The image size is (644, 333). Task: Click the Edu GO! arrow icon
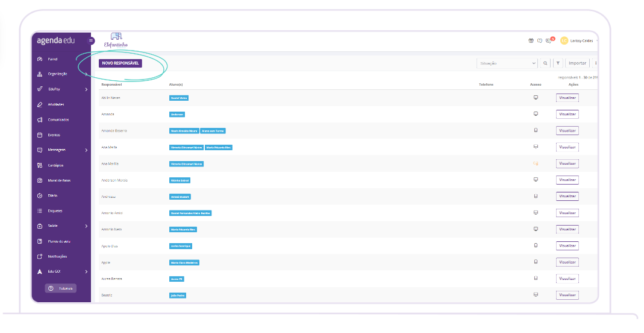[x=40, y=271]
